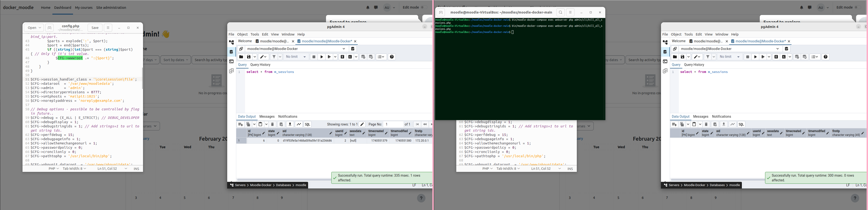Click help question-mark icon in left pgAdmin toolbar
The image size is (868, 210).
tap(392, 57)
